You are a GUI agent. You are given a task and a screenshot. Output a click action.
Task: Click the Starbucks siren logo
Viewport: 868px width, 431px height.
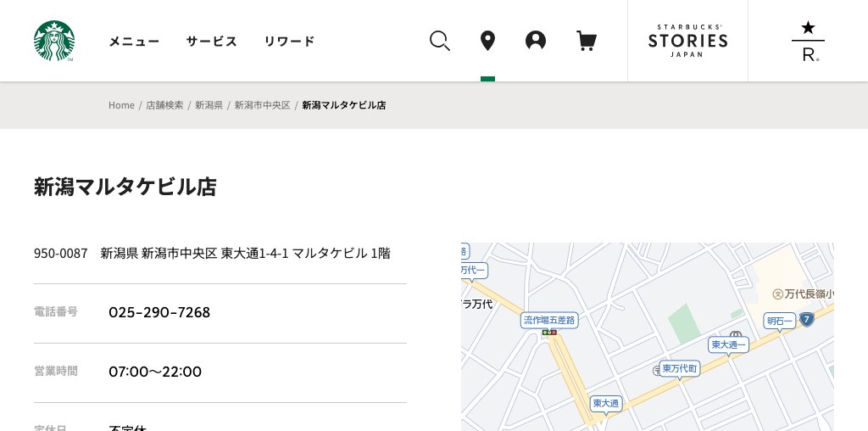pos(54,41)
